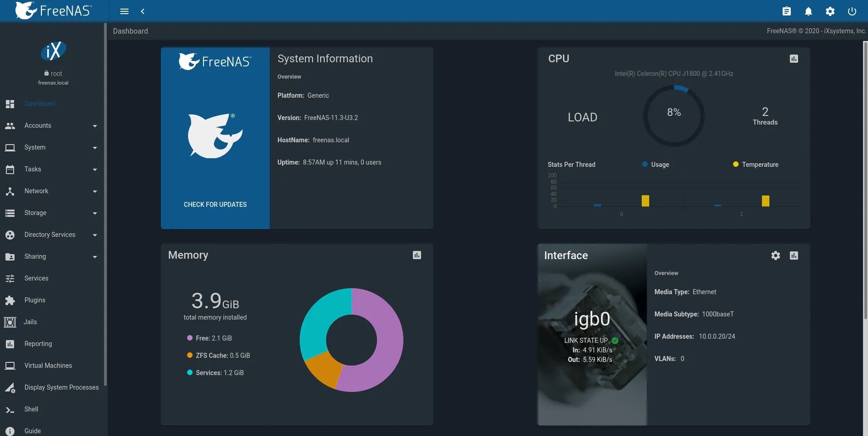Click the Network nodes icon
The image size is (868, 436).
[x=10, y=191]
